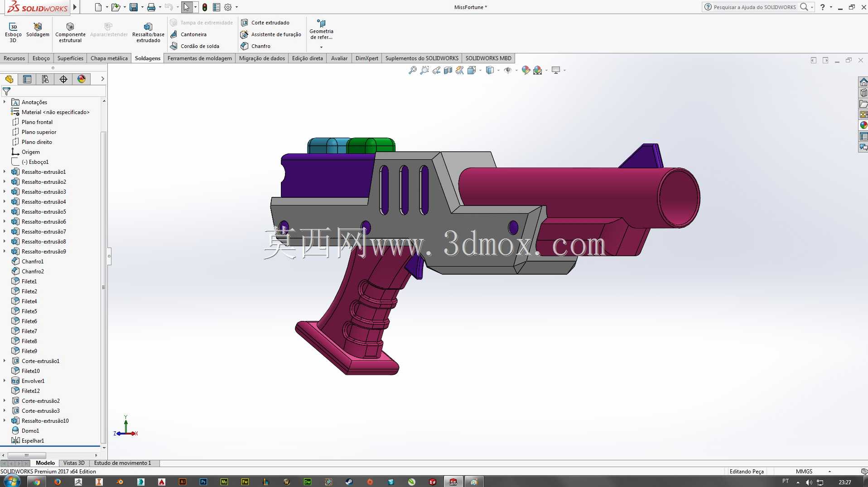Click the SOLIDWORKS help search field
The height and width of the screenshot is (487, 868).
point(755,7)
